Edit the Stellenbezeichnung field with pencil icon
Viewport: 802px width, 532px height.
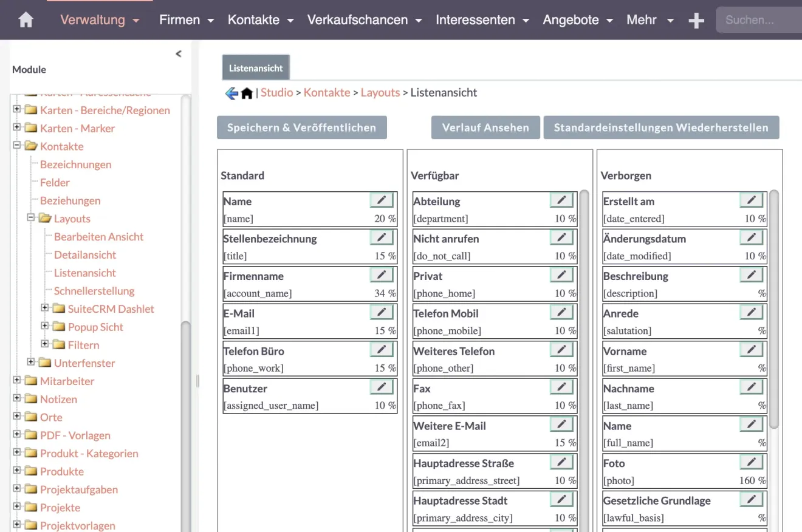point(381,237)
